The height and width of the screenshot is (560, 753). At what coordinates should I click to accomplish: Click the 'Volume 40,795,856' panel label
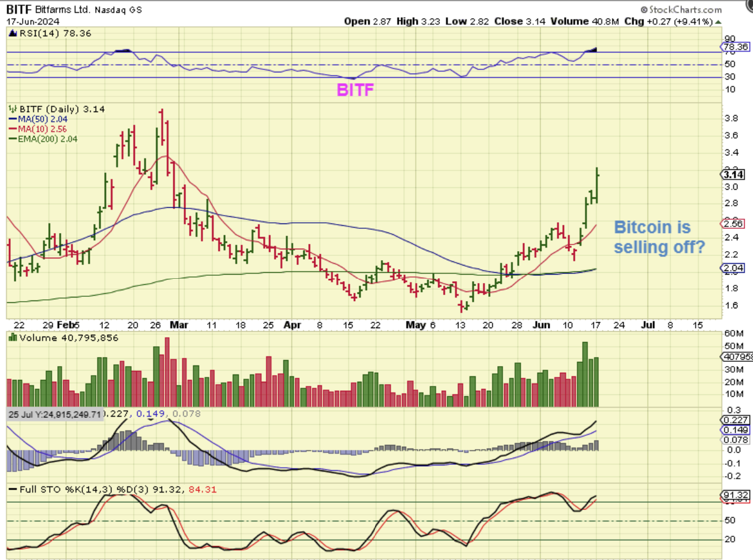(68, 338)
